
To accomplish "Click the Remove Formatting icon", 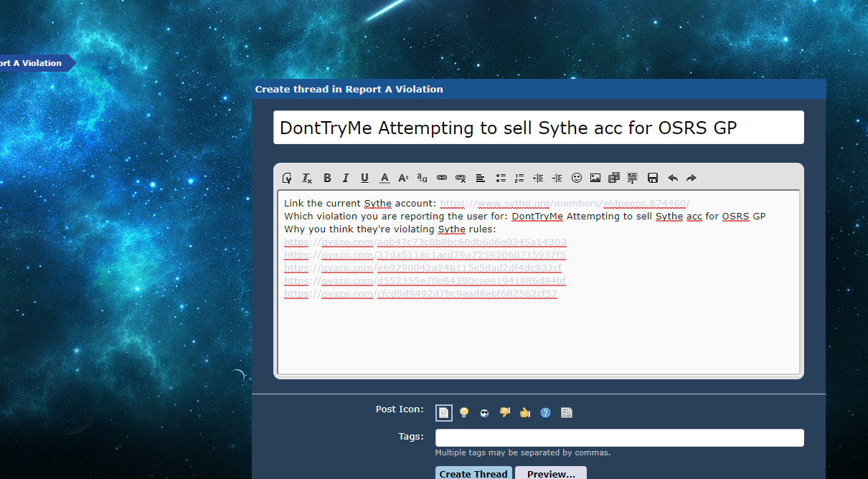I will tap(307, 178).
